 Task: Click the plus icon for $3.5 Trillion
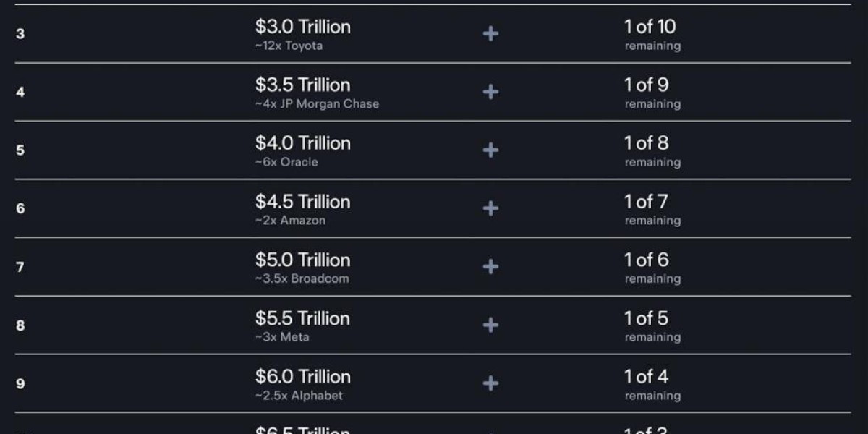pos(490,92)
